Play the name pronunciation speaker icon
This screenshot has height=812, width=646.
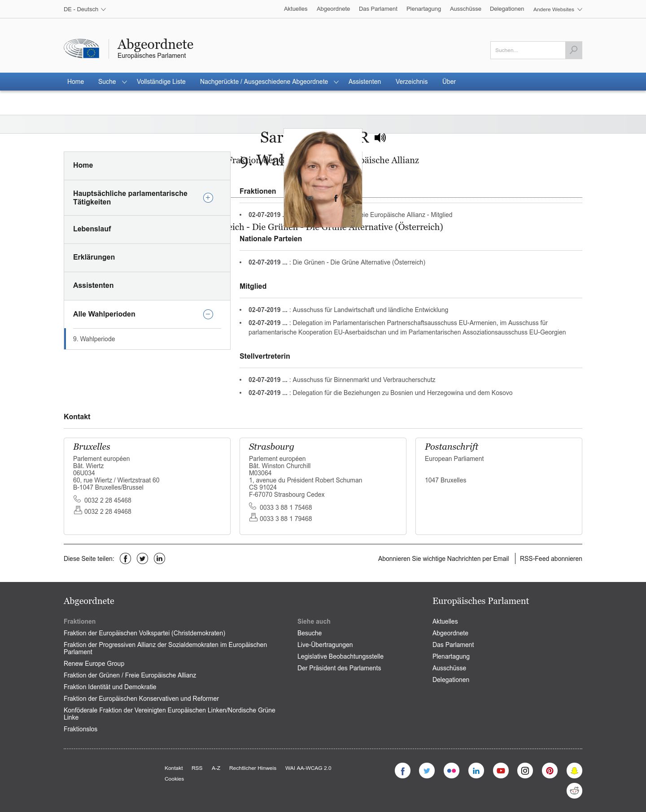380,138
